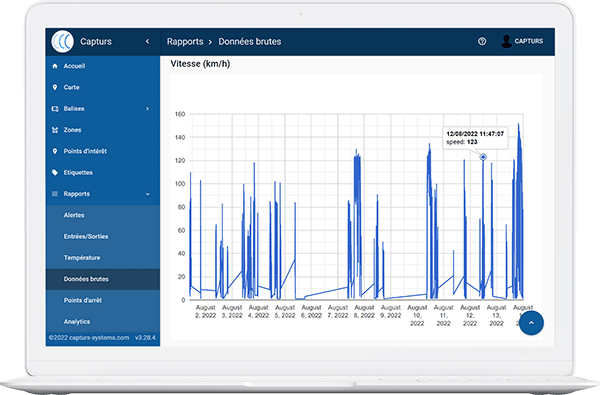Viewport: 600px width, 395px height.
Task: Open the CAPTURS account menu
Action: coord(522,41)
